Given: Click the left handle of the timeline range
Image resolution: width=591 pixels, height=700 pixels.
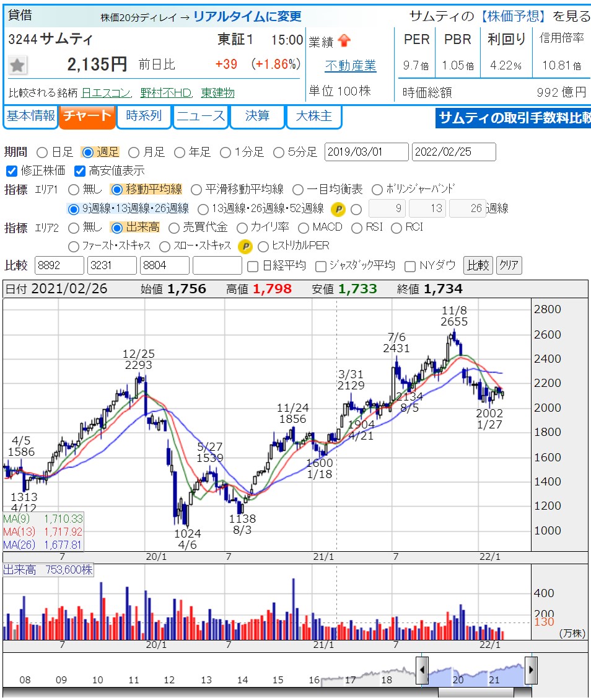Looking at the screenshot, I should click(421, 670).
